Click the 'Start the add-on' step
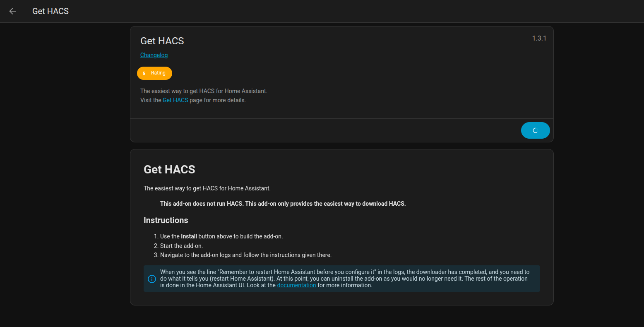644x327 pixels. 181,246
